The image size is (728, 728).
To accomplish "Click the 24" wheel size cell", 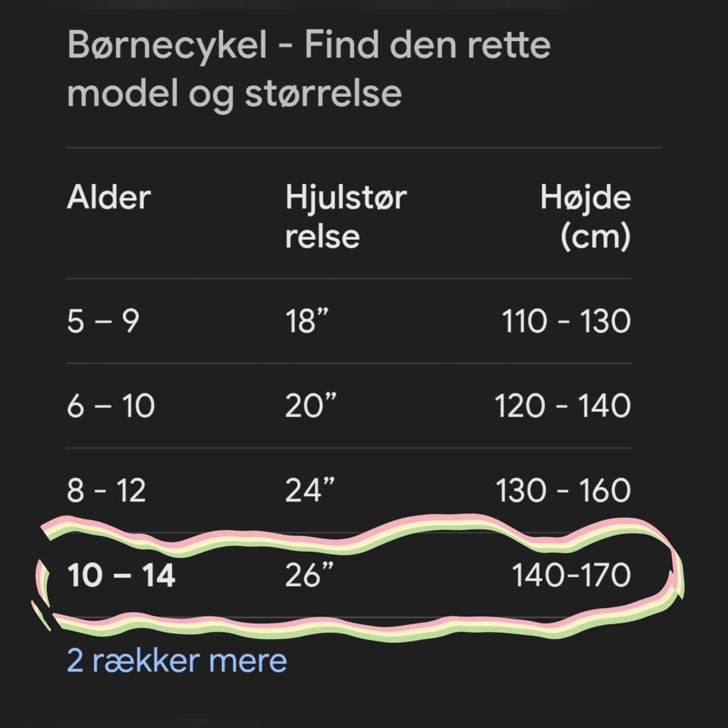I will point(311,491).
